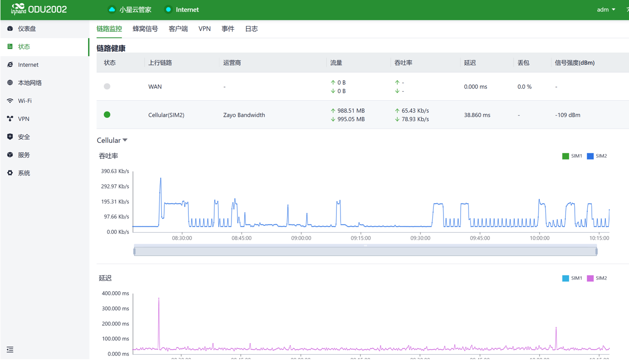The image size is (629, 364).
Task: Click the throughput chart time range slider
Action: click(365, 251)
